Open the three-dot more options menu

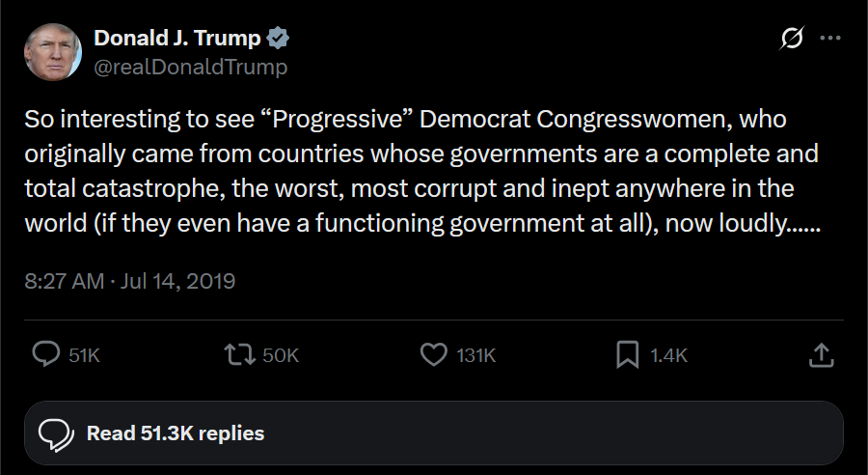tap(829, 39)
